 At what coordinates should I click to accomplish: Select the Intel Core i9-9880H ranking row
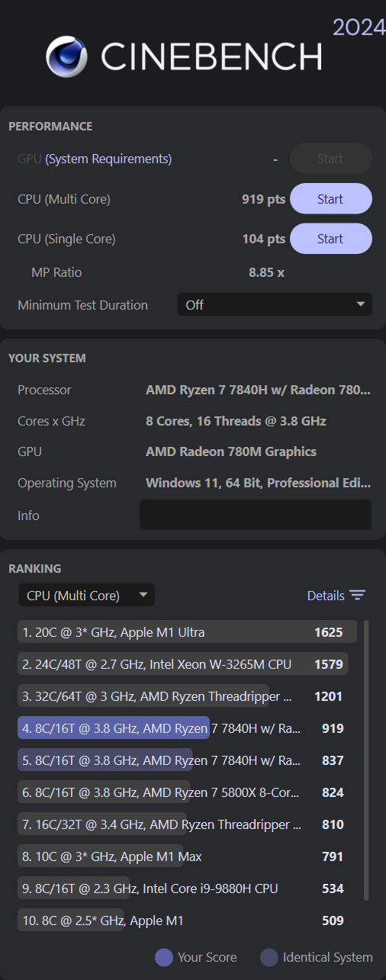187,888
